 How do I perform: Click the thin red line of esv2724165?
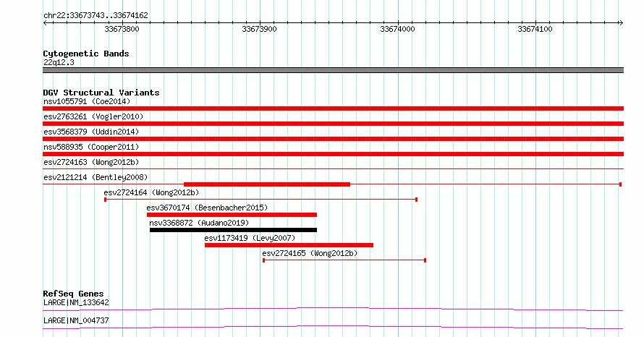point(344,260)
